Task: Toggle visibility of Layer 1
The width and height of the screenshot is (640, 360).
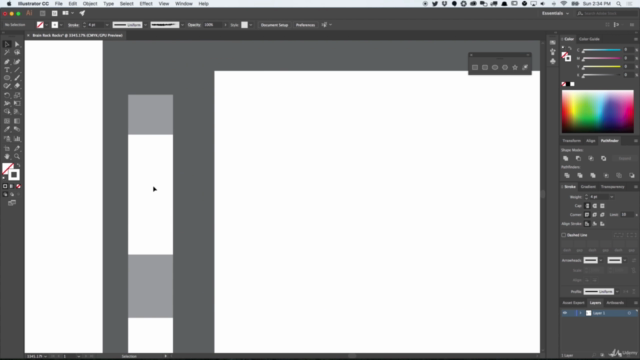Action: tap(565, 313)
